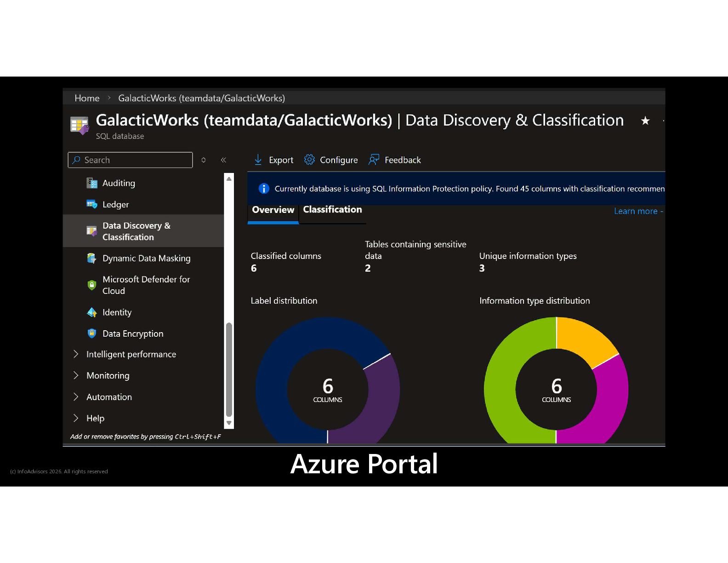Click the Configure button label

339,160
